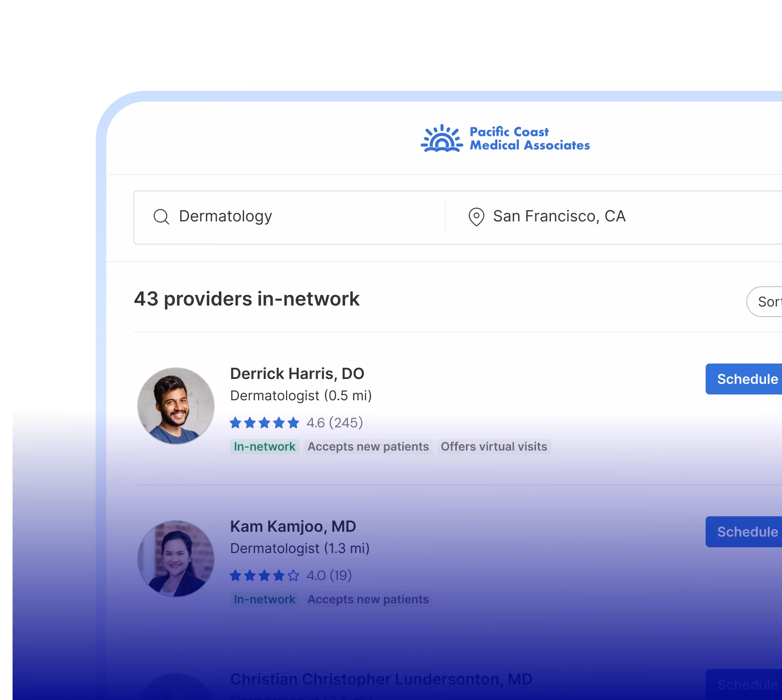Open the Sort dropdown
The height and width of the screenshot is (700, 782).
pos(765,302)
